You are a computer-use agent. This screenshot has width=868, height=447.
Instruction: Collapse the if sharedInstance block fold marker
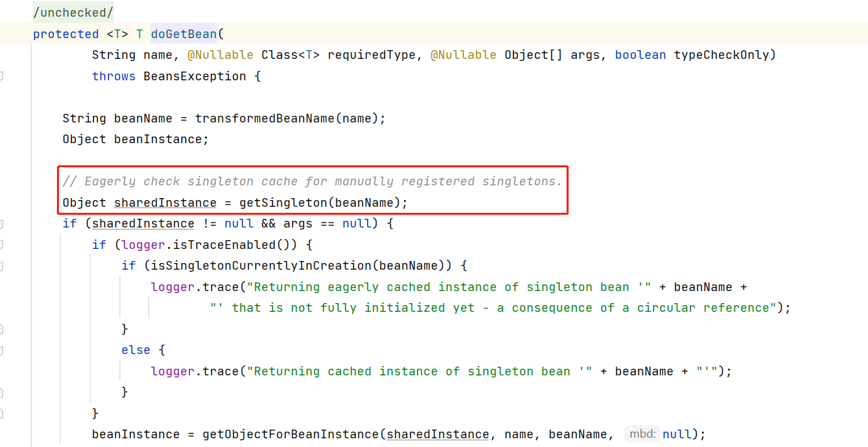coord(1,223)
